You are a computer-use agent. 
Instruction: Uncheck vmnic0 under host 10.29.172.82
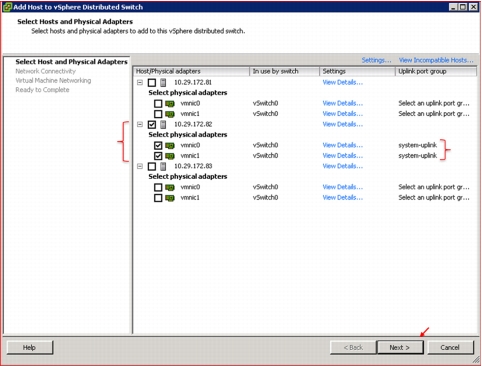[x=158, y=145]
